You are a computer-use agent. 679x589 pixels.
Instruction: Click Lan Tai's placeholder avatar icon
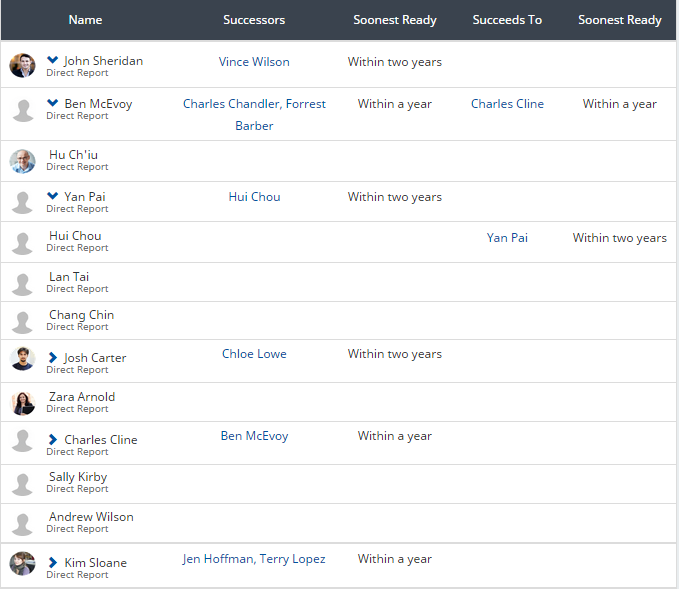click(x=22, y=283)
